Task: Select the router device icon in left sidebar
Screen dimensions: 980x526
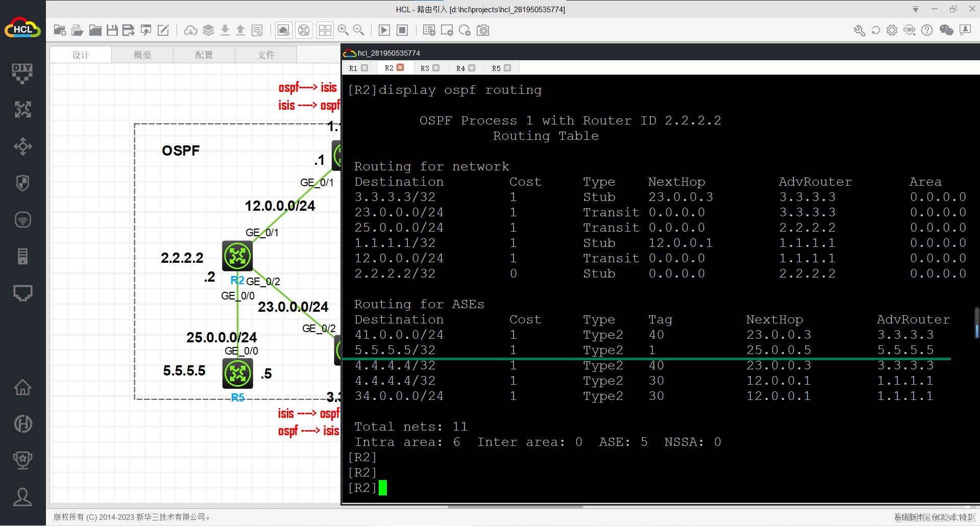Action: 22,110
